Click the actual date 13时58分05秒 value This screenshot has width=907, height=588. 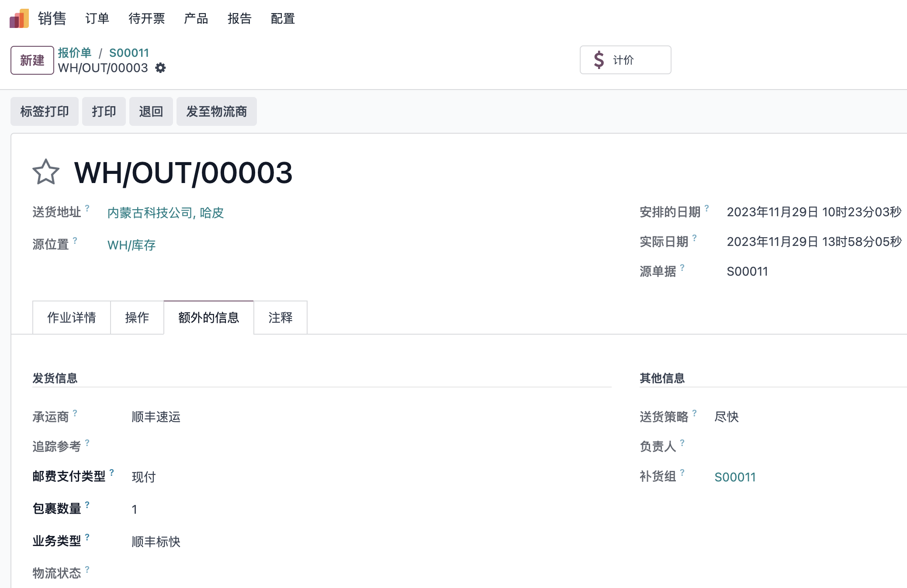(814, 242)
